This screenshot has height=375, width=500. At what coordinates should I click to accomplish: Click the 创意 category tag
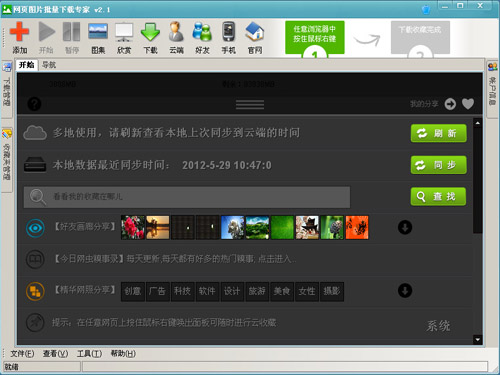point(133,291)
